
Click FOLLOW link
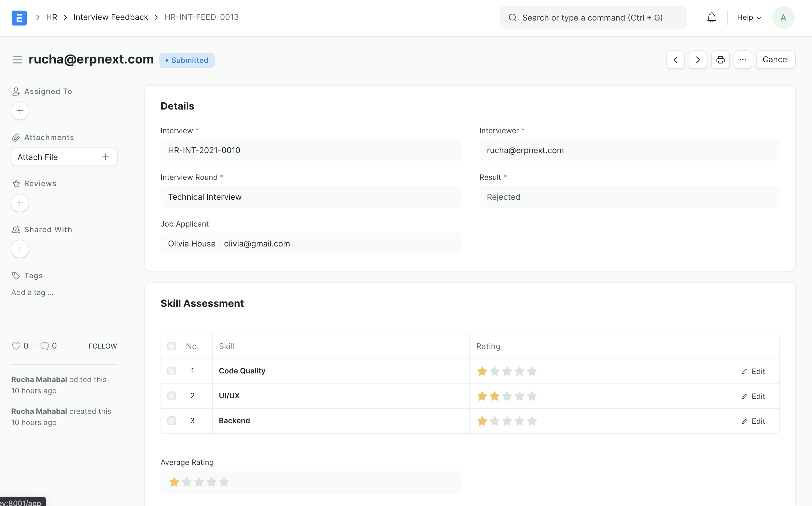pos(103,346)
